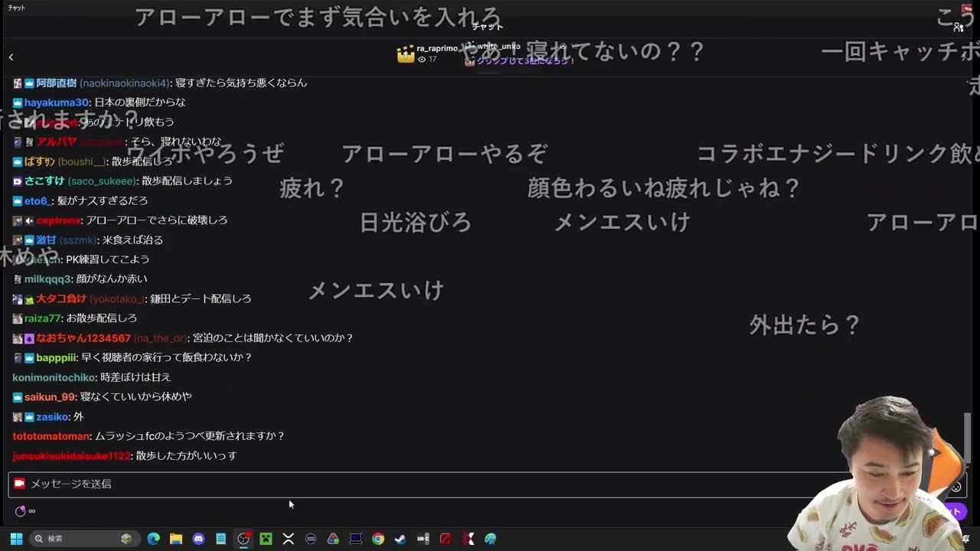
Task: Click username 大タコ負け in chat
Action: (x=61, y=298)
